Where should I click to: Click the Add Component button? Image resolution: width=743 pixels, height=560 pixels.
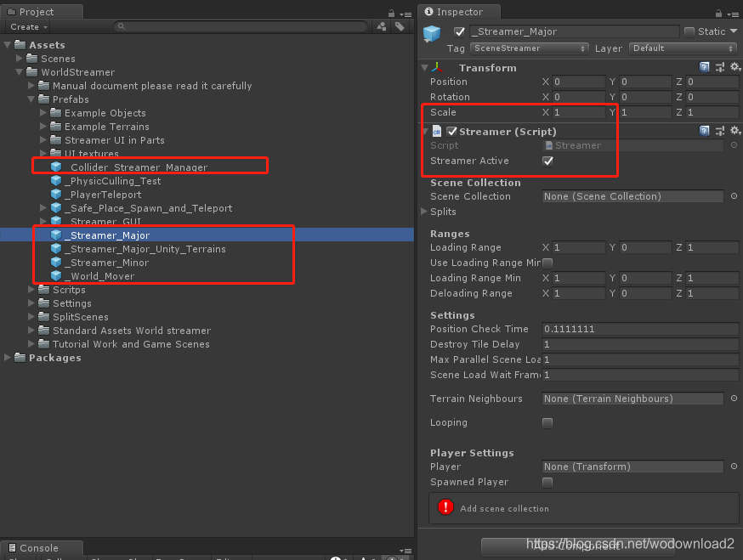(x=577, y=546)
